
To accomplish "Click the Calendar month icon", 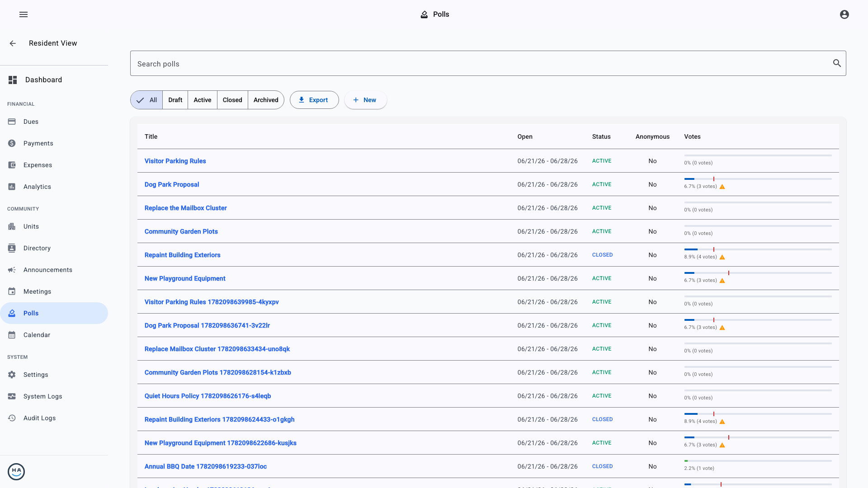I will tap(12, 335).
